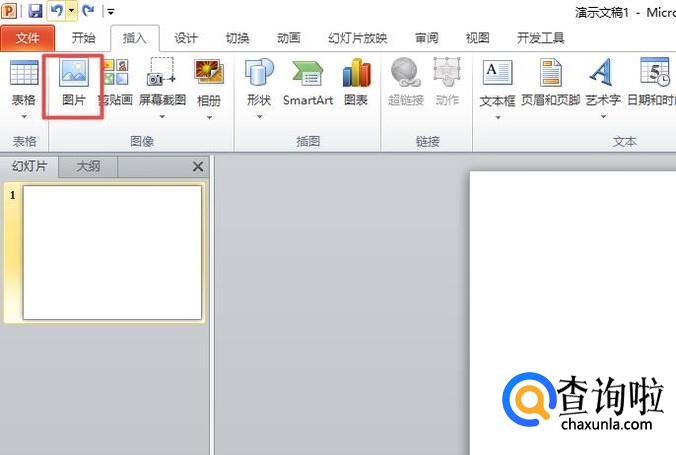Open the Customize Quick Access Toolbar dropdown
This screenshot has width=676, height=455.
pos(111,12)
